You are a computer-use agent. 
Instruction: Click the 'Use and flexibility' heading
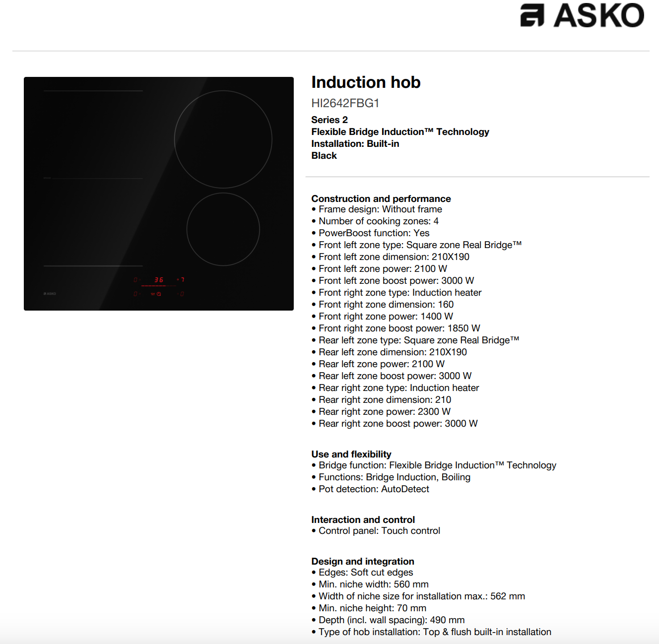(x=351, y=454)
